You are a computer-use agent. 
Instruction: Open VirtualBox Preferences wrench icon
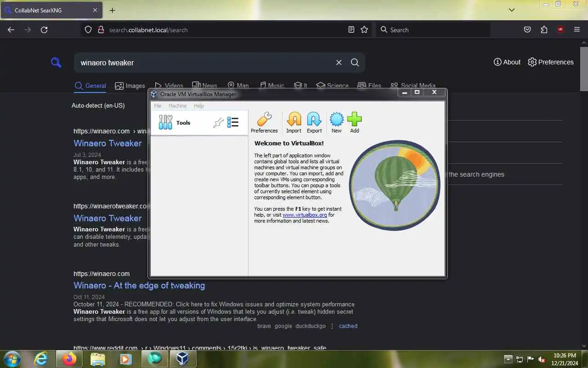pyautogui.click(x=264, y=122)
